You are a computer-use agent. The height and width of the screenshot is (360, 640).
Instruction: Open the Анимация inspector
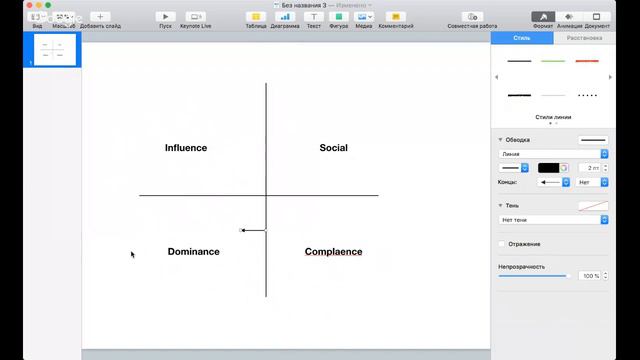point(569,17)
